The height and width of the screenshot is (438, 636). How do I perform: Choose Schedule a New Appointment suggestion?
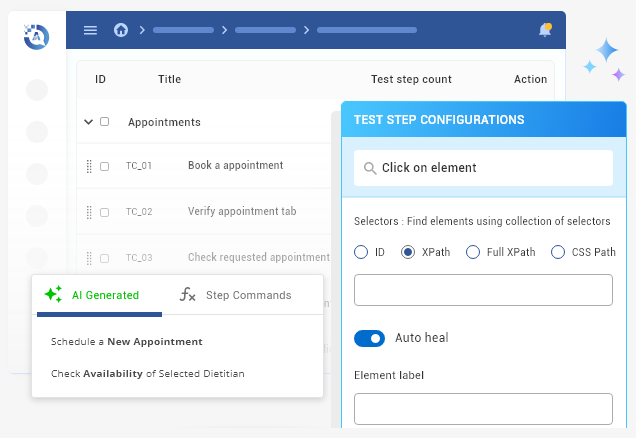click(x=127, y=341)
